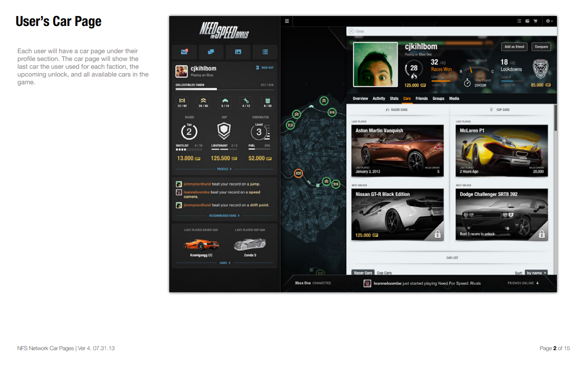Image resolution: width=588 pixels, height=367 pixels.
Task: Select the Friends tab
Action: (x=421, y=99)
